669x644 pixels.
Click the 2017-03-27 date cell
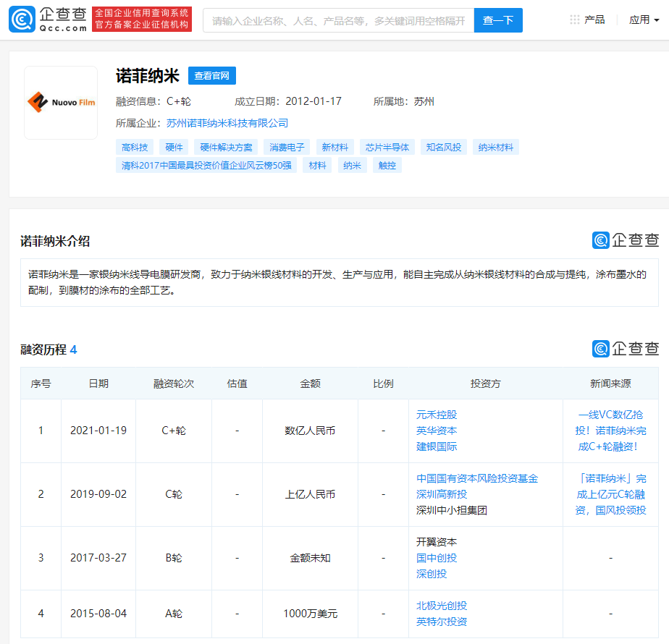click(98, 558)
